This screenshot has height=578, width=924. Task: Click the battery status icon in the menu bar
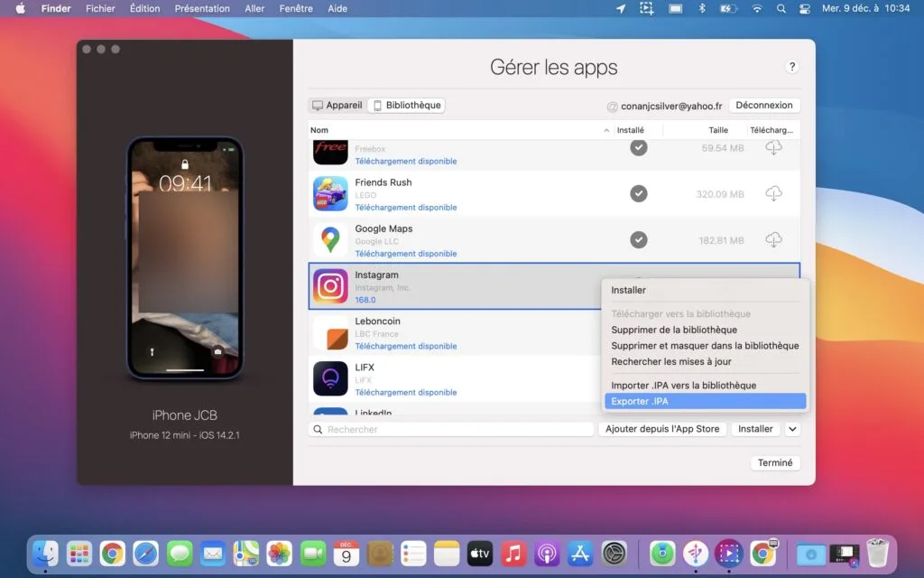click(727, 8)
